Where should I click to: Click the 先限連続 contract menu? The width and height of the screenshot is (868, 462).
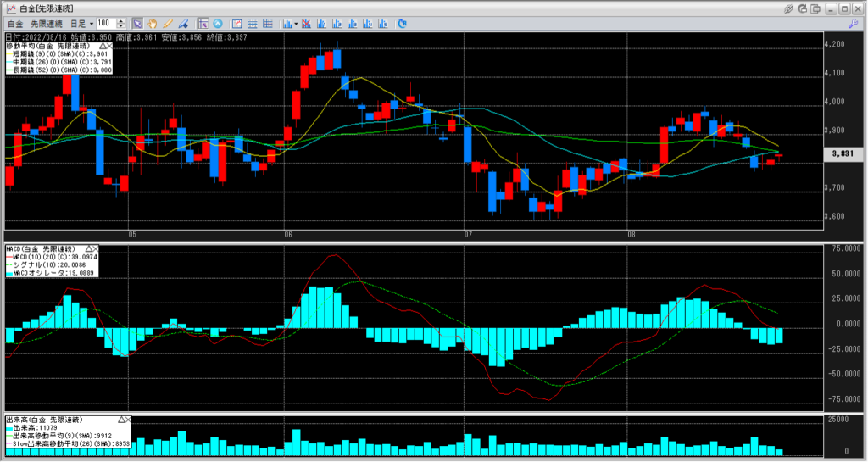(x=47, y=24)
